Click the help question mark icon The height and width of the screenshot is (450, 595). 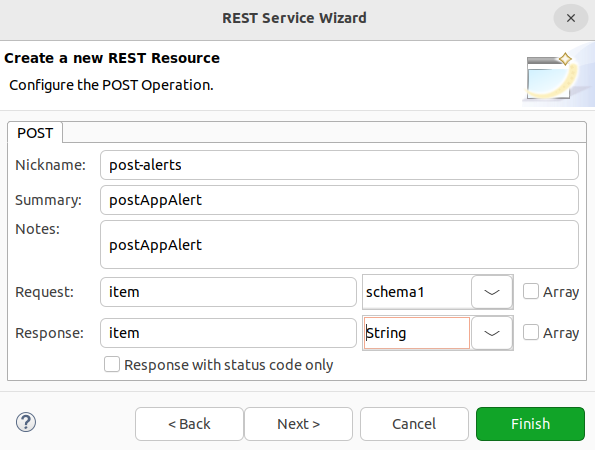26,422
